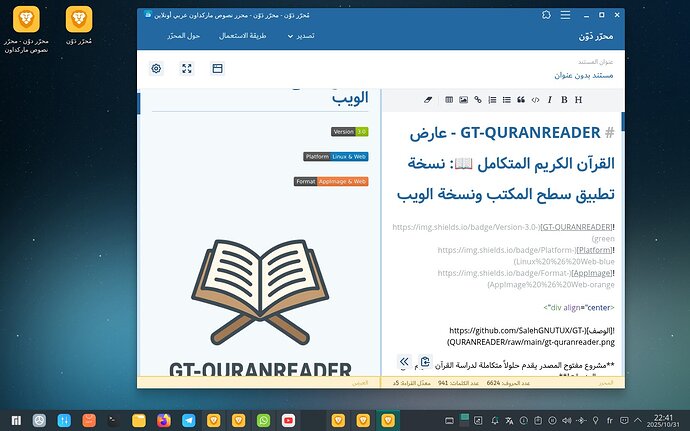690x431 pixels.
Task: Open the second desktop shortcut محرّر دوّن
Action: pos(79,26)
